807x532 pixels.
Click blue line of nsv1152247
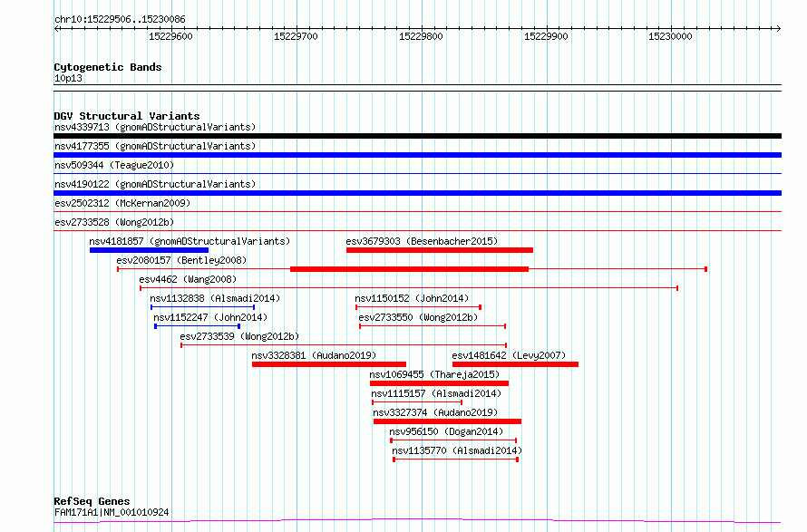tap(197, 326)
